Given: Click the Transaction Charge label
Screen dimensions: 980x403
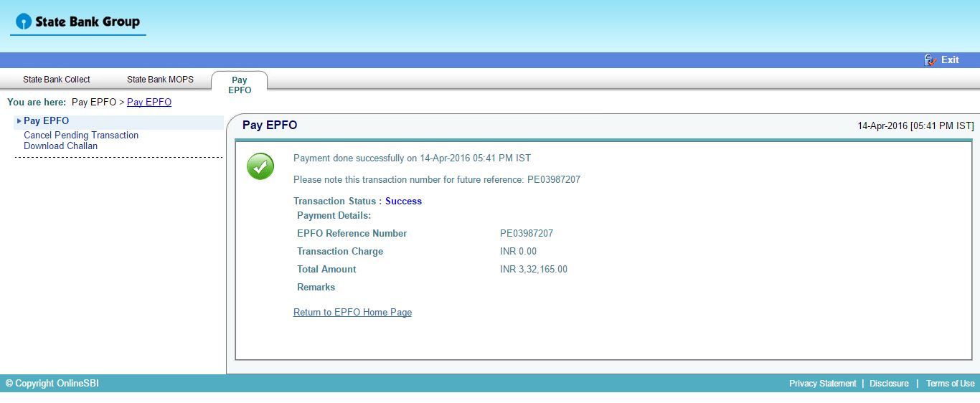Looking at the screenshot, I should [340, 252].
